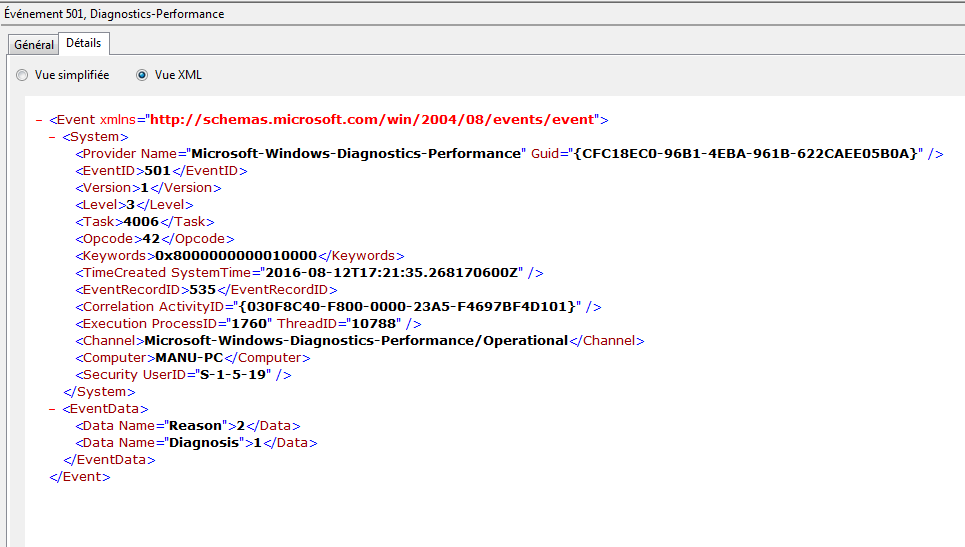Screen dimensions: 965x547
Task: Click the Level value 3
Action: pos(130,205)
